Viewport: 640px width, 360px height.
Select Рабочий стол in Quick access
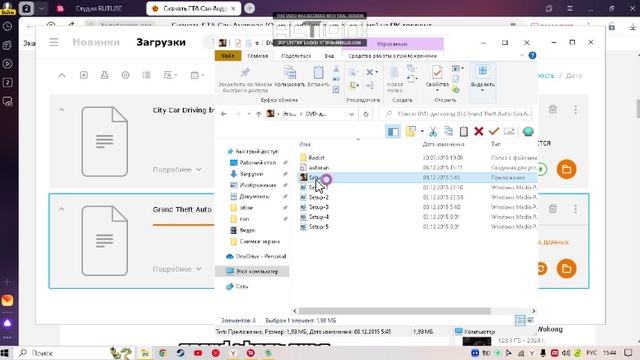click(258, 162)
